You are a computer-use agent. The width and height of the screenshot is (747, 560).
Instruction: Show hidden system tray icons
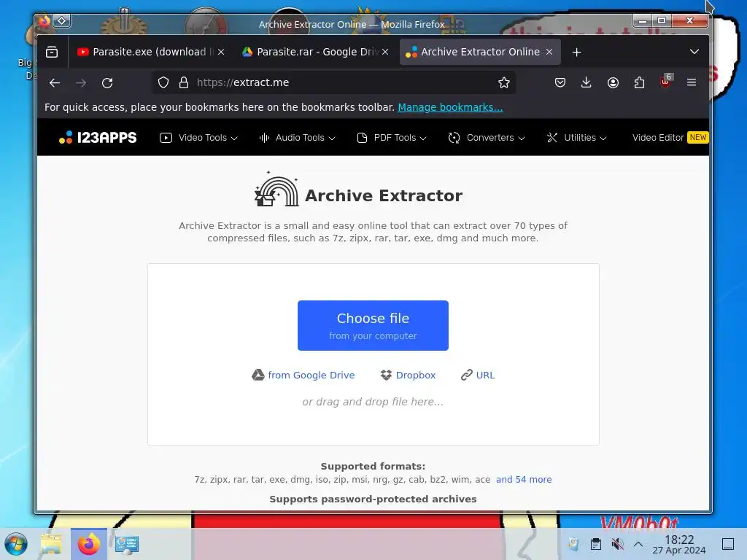click(638, 544)
